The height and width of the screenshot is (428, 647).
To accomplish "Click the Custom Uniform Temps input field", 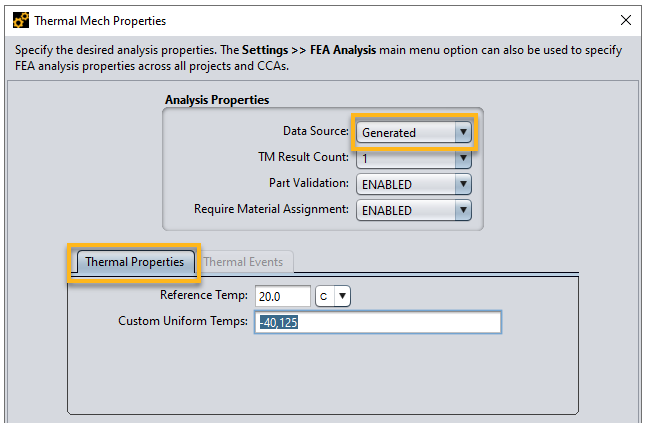I will coord(378,322).
